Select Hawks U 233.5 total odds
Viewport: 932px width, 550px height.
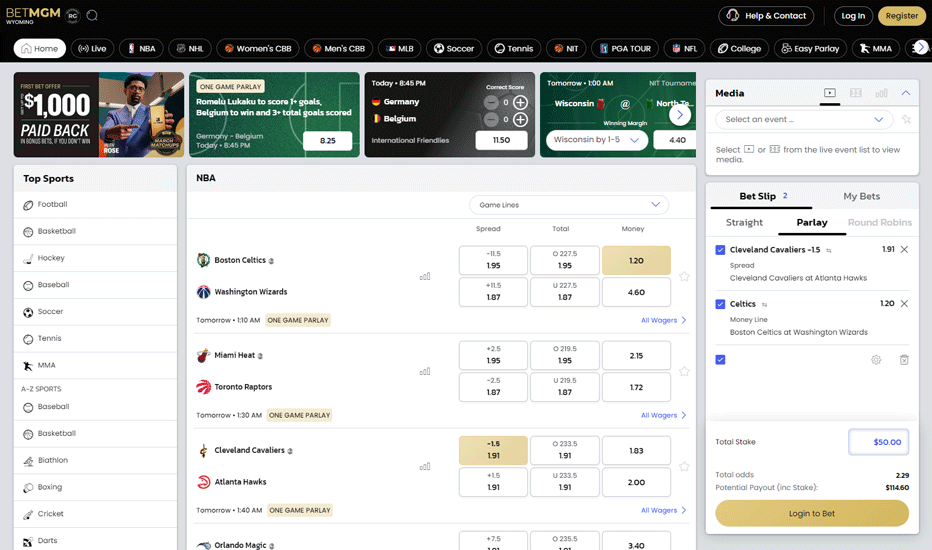coord(565,482)
